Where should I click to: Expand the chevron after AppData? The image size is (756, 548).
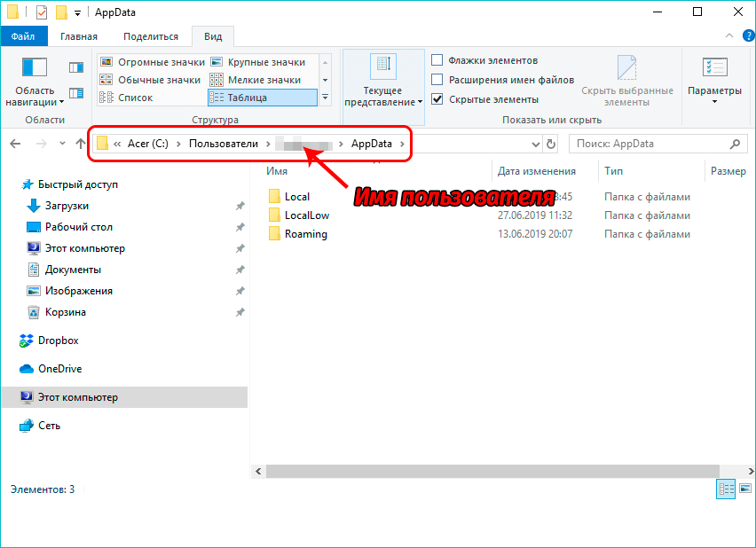click(x=402, y=144)
